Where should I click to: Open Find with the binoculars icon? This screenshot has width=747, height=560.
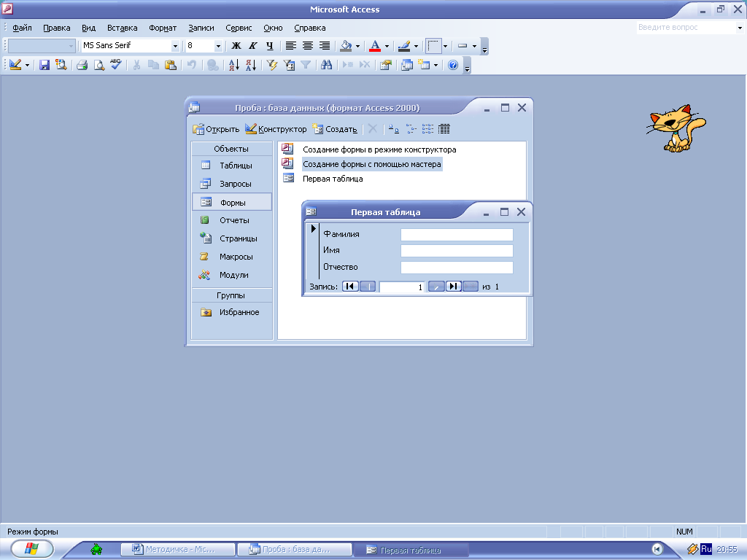point(326,65)
